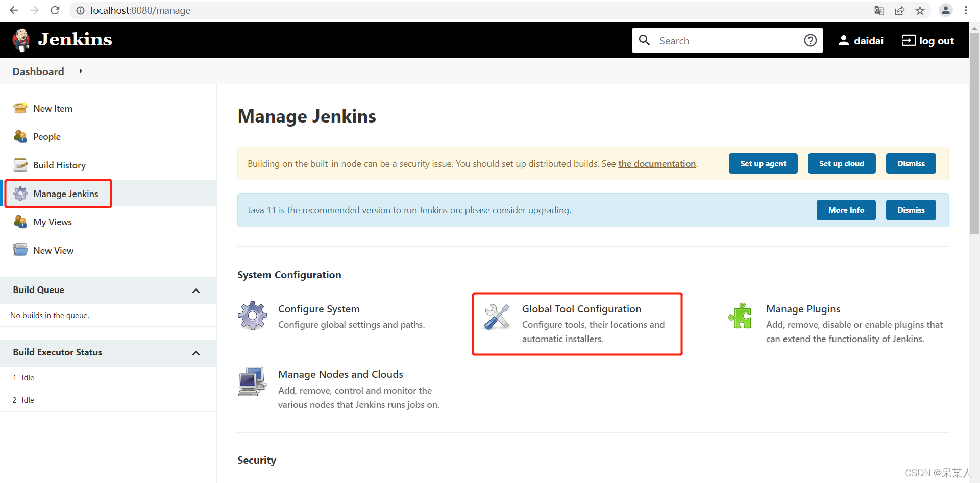View site information icon in address bar
The height and width of the screenshot is (483, 980).
pos(80,10)
